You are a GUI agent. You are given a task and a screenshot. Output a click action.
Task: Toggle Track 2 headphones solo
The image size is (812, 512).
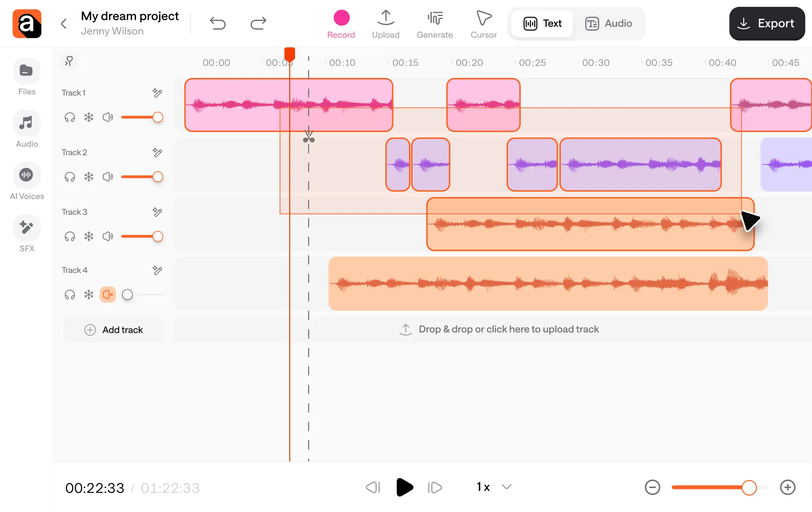[70, 177]
